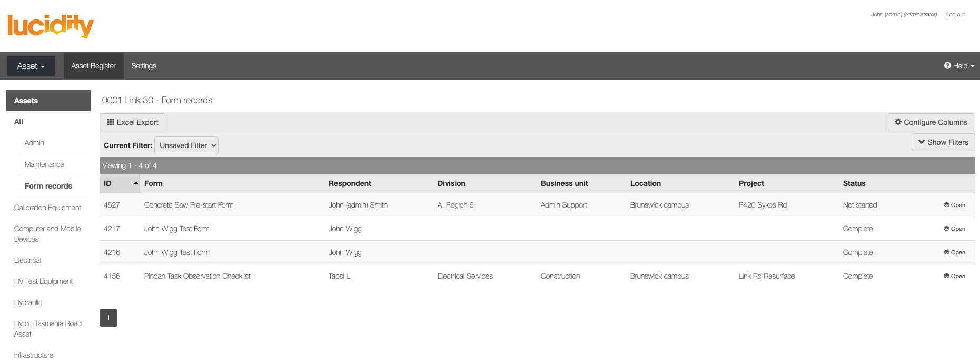
Task: Open the Asset module dropdown
Action: [31, 66]
